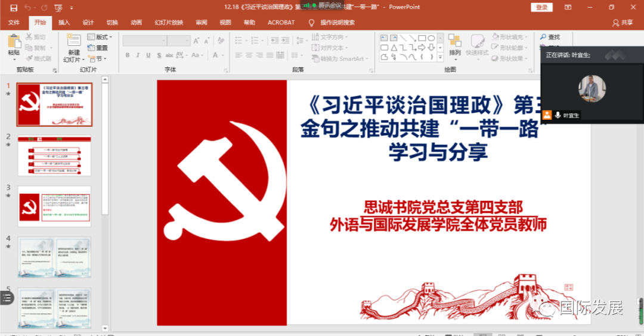644x336 pixels.
Task: Click increase list indent icon
Action: click(x=285, y=41)
